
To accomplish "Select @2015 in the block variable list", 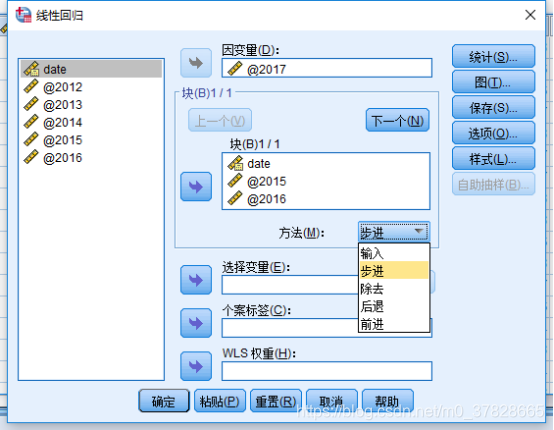I will click(326, 181).
